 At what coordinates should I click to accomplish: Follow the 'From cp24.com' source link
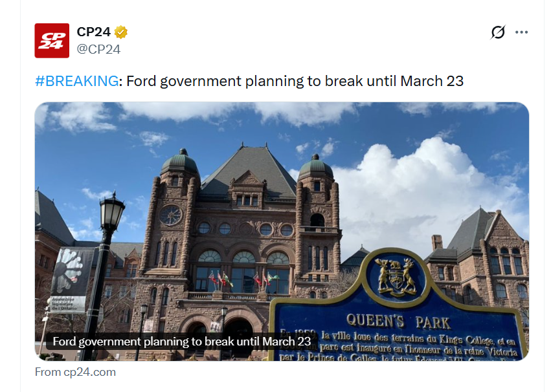coord(75,372)
